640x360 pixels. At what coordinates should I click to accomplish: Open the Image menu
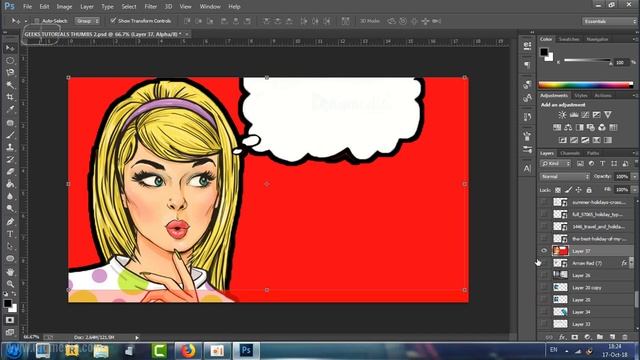[64, 7]
